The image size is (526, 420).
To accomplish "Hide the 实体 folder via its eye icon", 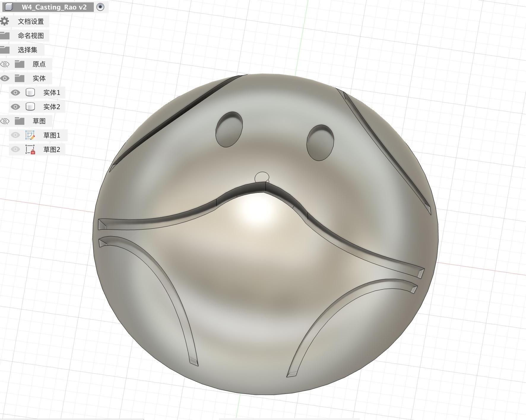I will coord(5,78).
